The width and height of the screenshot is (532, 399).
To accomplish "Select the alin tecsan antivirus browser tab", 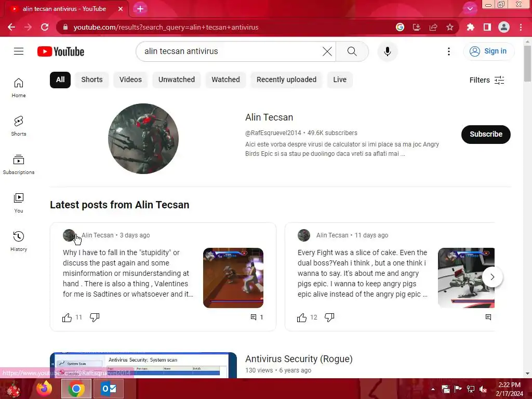I will (x=64, y=9).
